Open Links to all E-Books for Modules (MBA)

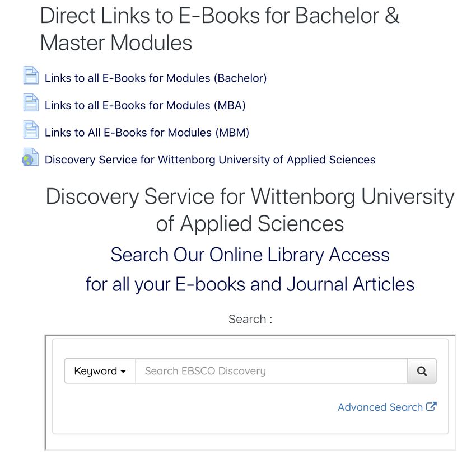145,105
